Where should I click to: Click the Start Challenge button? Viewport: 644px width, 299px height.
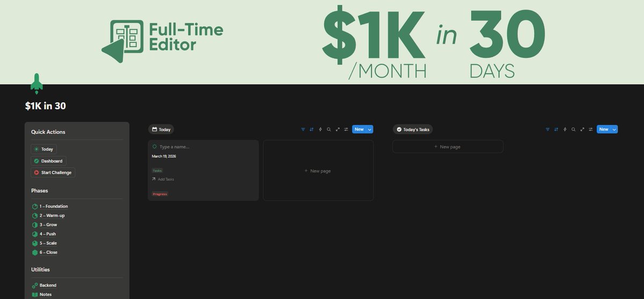pos(53,173)
